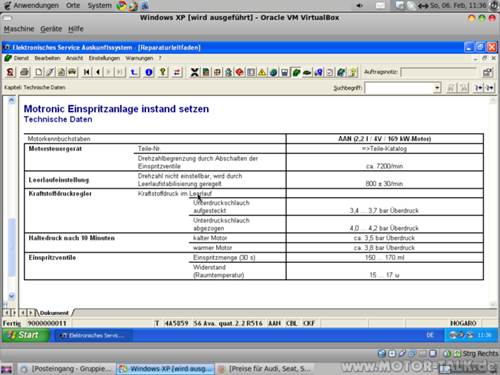Switch to Preise für Audi window
The width and height of the screenshot is (500, 375).
[264, 369]
